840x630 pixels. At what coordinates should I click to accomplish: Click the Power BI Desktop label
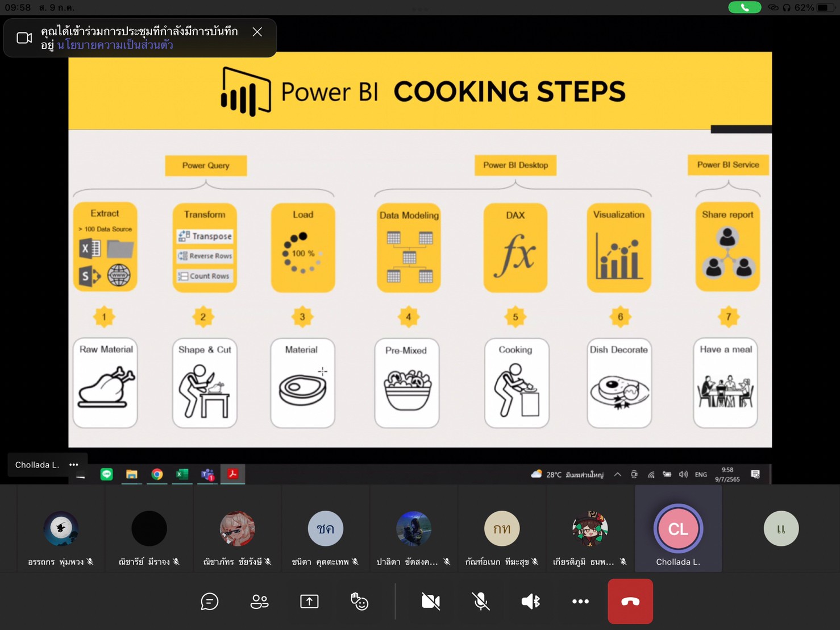tap(515, 165)
